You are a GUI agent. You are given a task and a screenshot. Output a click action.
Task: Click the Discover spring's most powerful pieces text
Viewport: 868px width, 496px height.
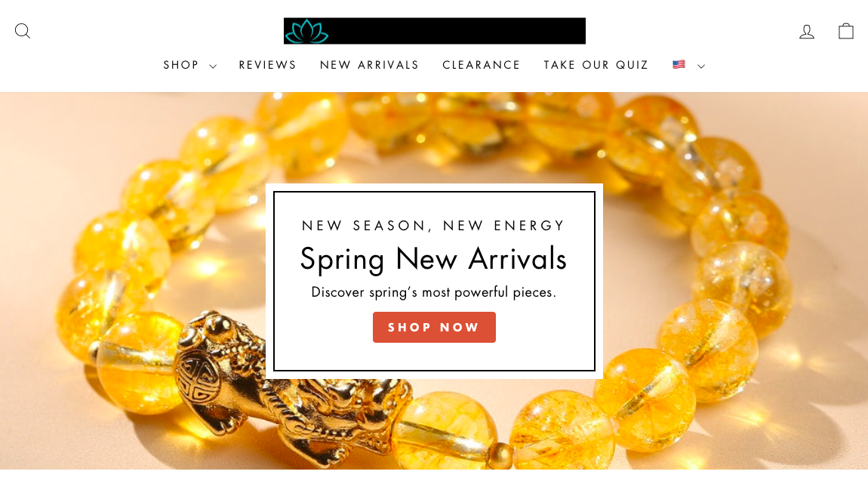point(433,292)
